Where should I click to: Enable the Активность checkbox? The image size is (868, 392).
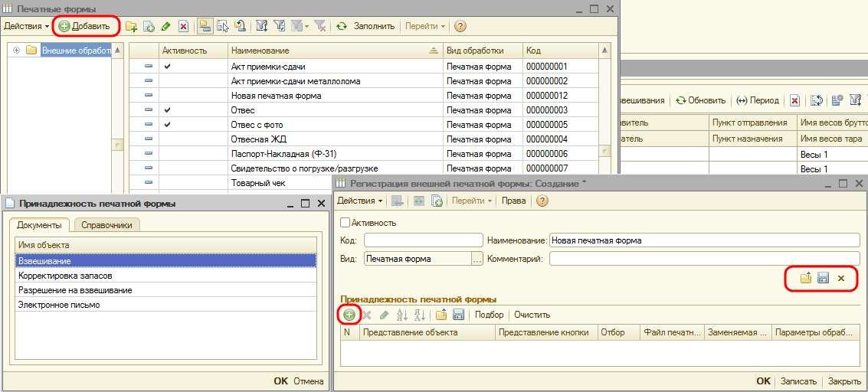point(345,223)
